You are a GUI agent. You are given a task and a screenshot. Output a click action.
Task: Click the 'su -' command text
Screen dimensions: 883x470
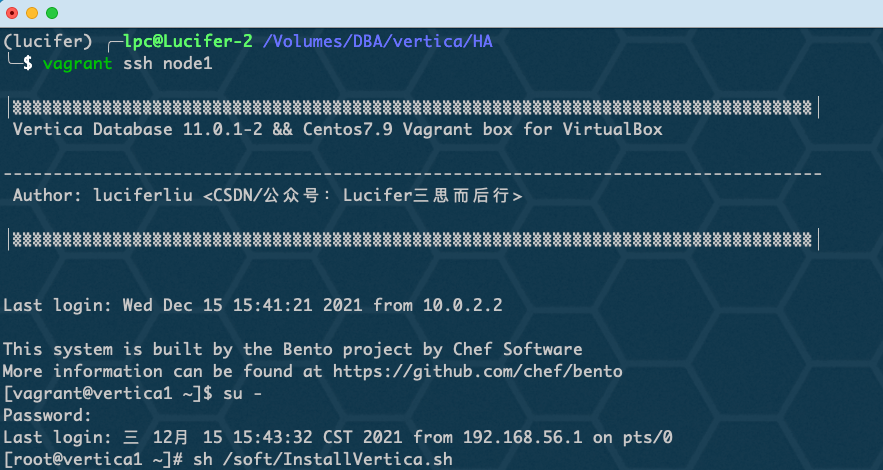click(x=242, y=393)
